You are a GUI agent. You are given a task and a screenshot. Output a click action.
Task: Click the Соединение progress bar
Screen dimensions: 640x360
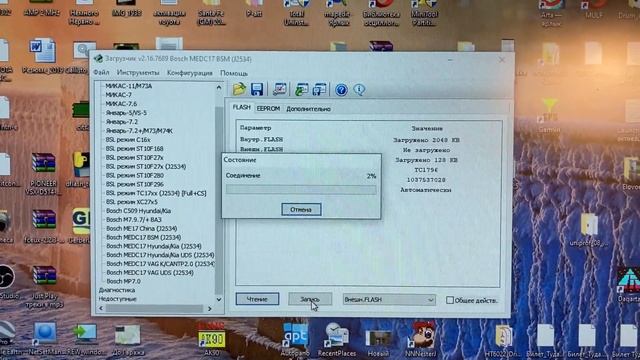[x=301, y=190]
